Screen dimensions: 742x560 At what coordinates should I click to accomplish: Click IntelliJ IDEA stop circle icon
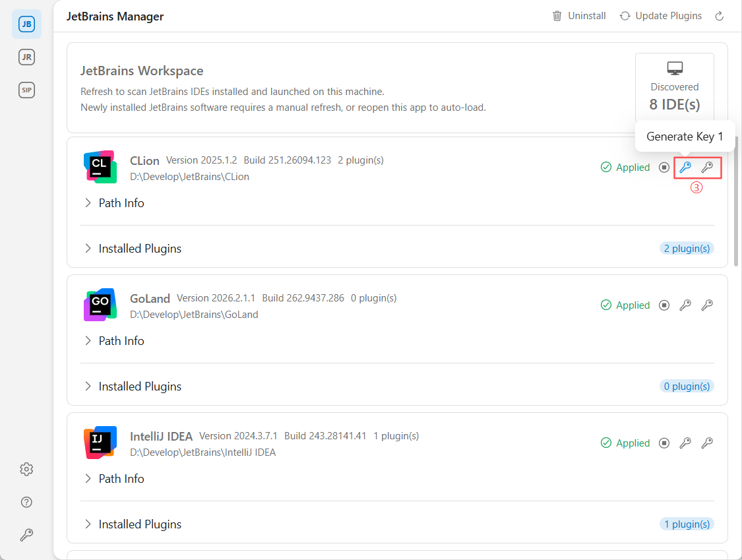coord(664,443)
